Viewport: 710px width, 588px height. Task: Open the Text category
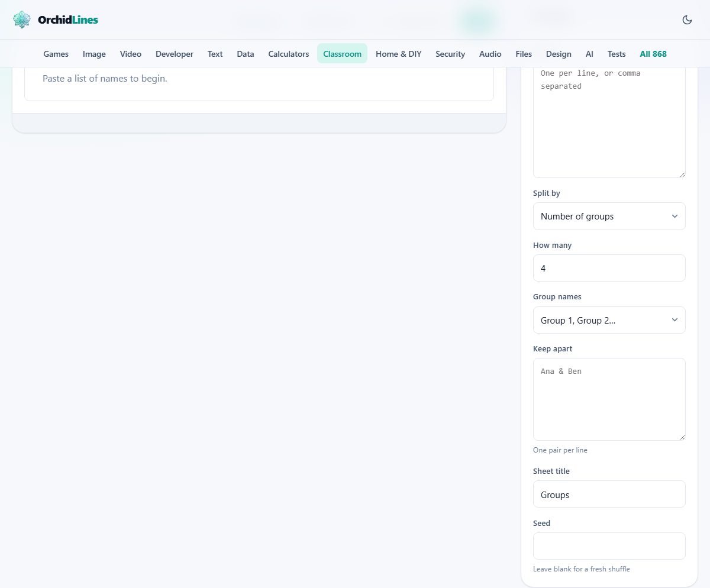[x=215, y=54]
